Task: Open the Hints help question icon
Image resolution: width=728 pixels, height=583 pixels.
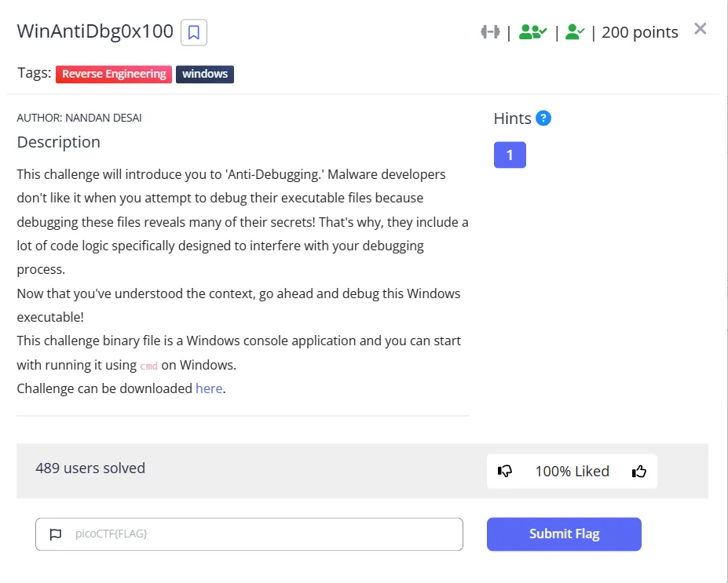Action: pyautogui.click(x=543, y=118)
